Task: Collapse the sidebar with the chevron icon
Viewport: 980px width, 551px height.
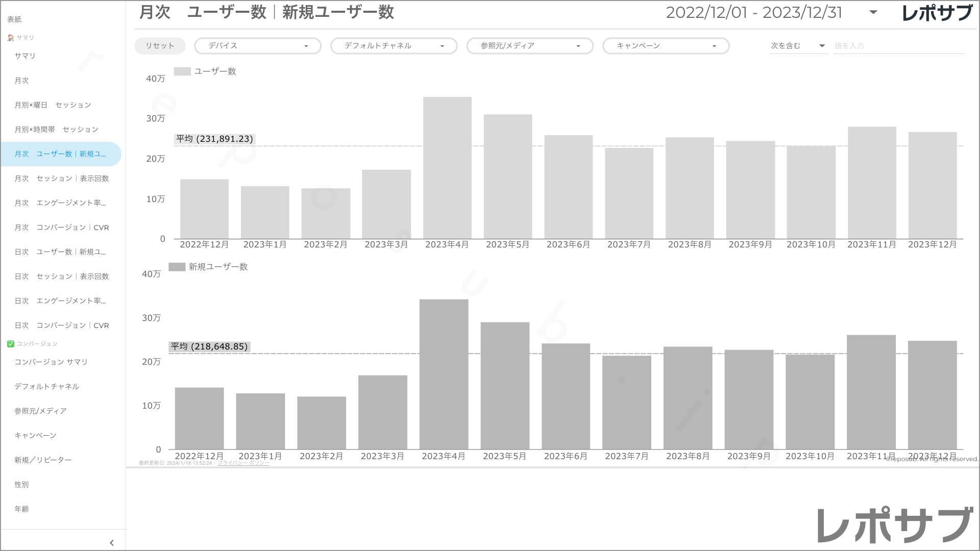Action: tap(112, 542)
